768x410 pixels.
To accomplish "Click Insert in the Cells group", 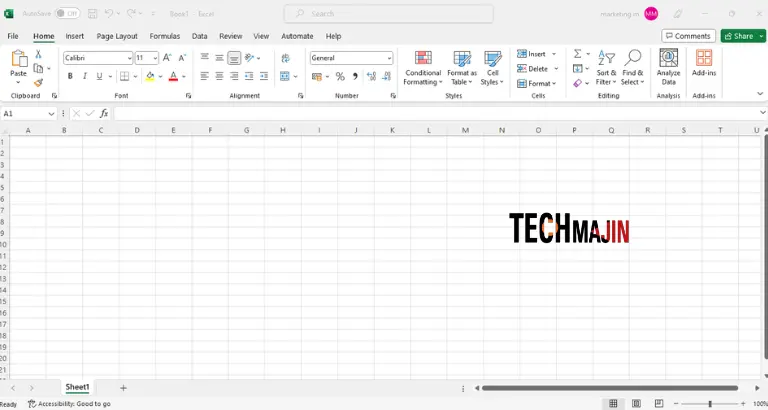I will point(537,54).
